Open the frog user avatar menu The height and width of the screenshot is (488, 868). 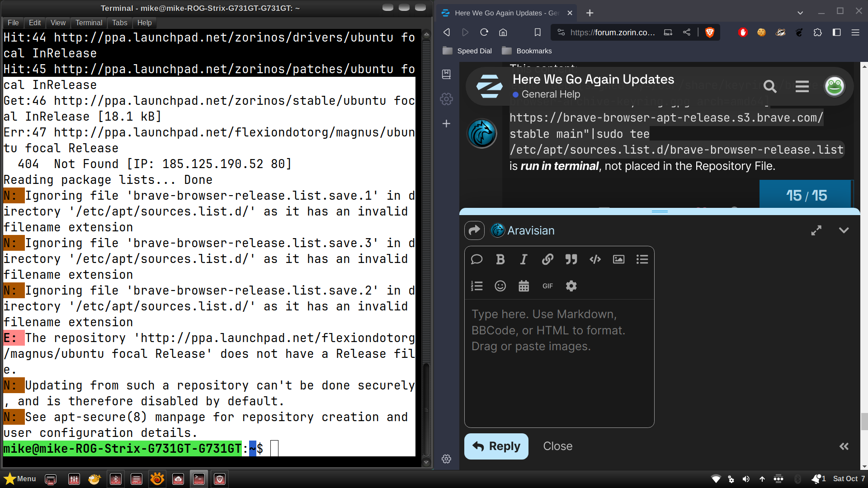[x=835, y=86]
